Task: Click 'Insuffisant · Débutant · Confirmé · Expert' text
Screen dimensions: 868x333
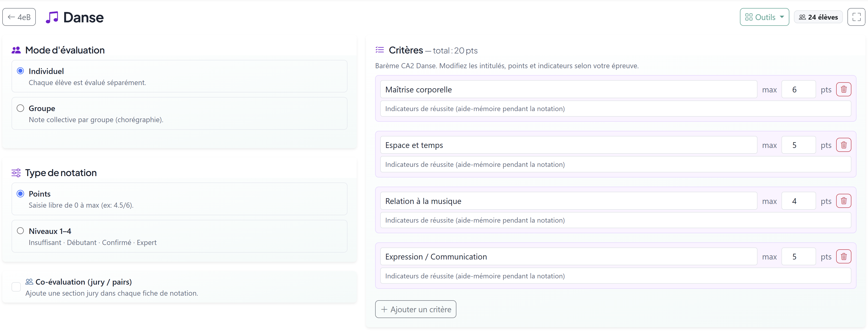Action: click(92, 242)
